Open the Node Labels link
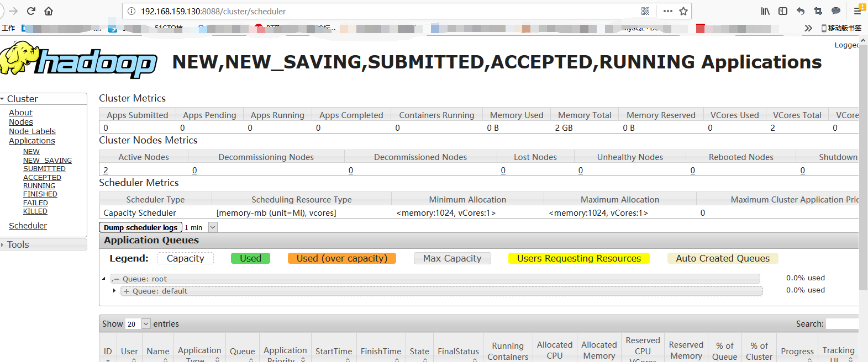The image size is (868, 362). (x=32, y=131)
